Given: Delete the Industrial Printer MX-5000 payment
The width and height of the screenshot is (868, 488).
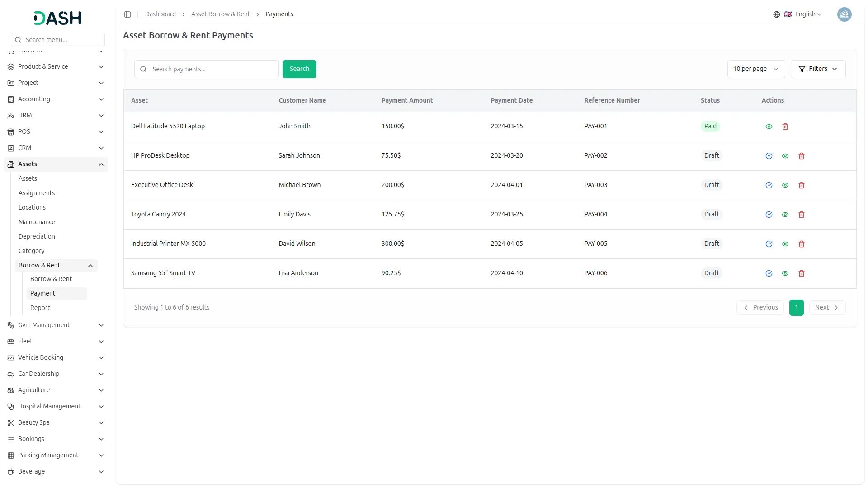Looking at the screenshot, I should coord(802,244).
